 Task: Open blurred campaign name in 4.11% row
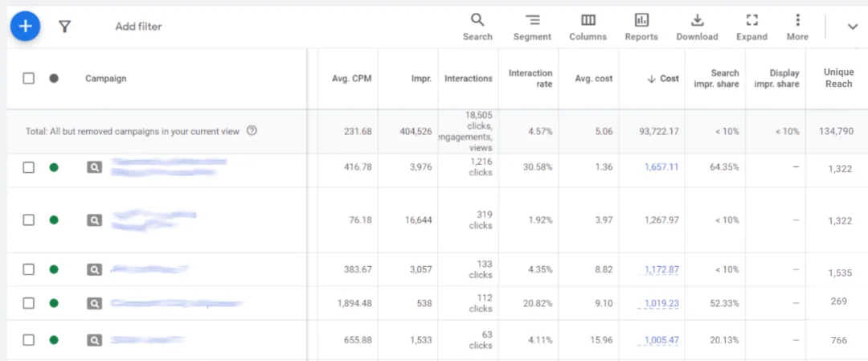tap(147, 340)
